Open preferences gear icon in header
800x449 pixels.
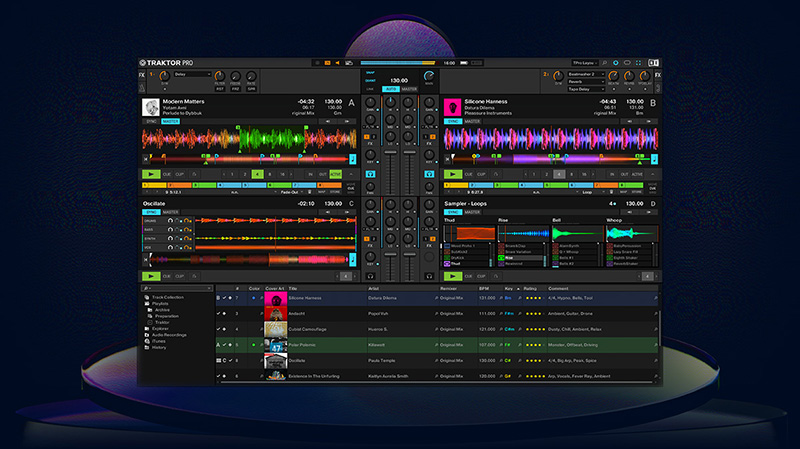click(616, 63)
